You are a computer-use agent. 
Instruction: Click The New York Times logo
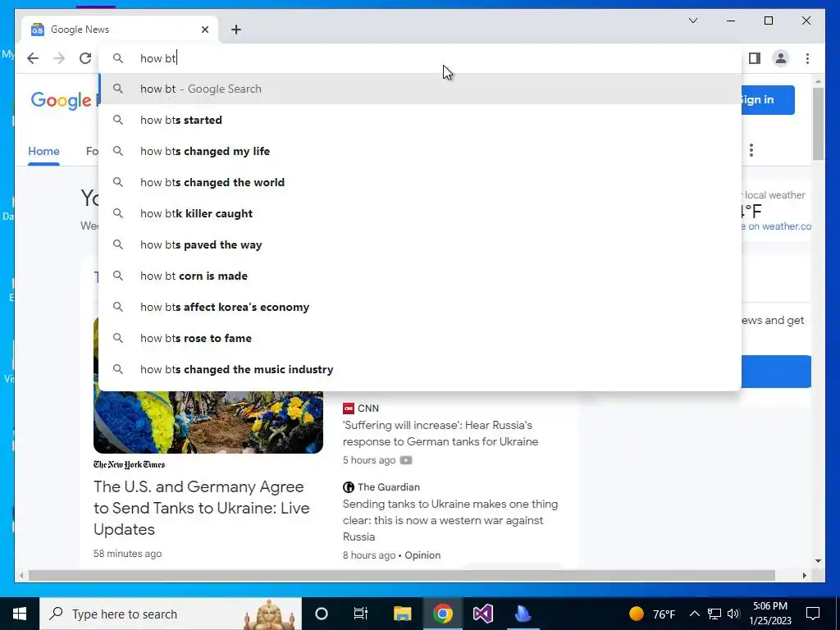point(129,464)
